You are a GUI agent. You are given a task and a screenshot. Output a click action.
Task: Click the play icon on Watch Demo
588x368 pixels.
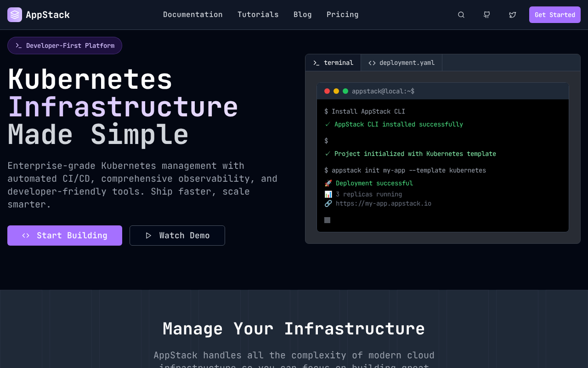point(148,236)
